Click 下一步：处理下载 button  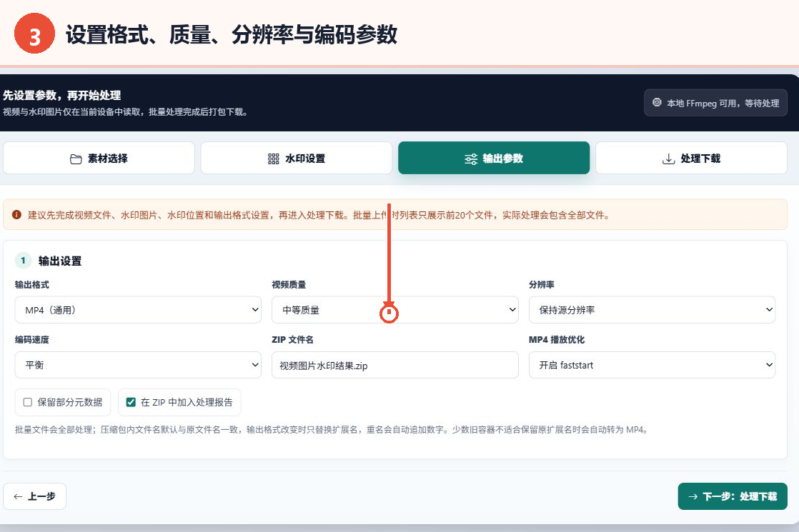[733, 496]
